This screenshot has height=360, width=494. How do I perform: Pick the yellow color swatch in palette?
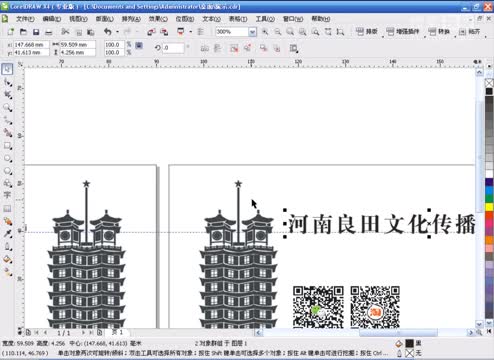click(489, 207)
